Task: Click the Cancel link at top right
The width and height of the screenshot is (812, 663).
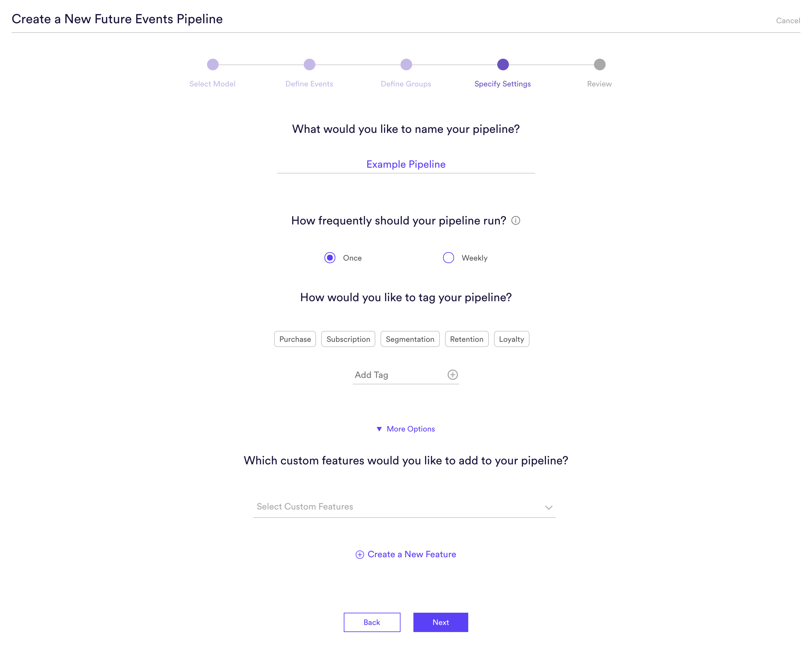Action: pos(787,21)
